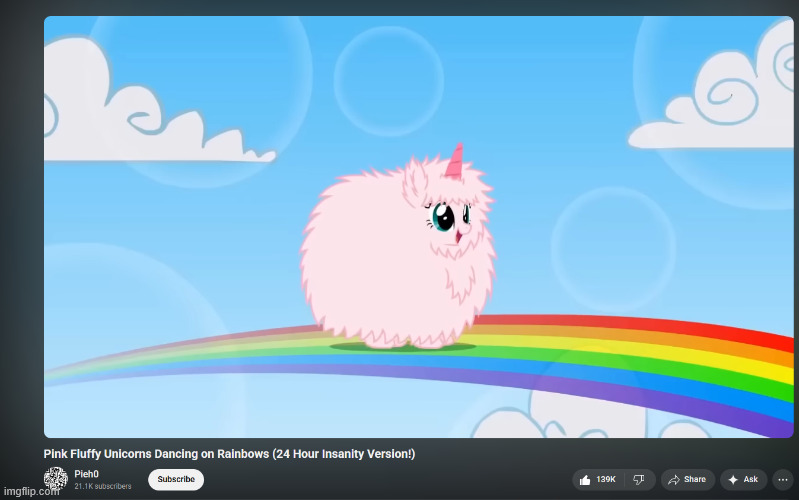
Task: Open the Pieh0 channel name link
Action: 87,474
